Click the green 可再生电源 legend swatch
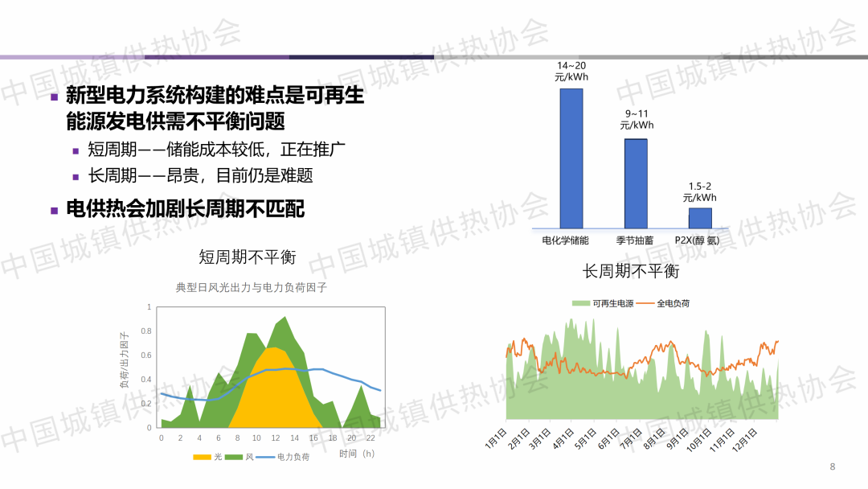The image size is (868, 489). (x=581, y=304)
